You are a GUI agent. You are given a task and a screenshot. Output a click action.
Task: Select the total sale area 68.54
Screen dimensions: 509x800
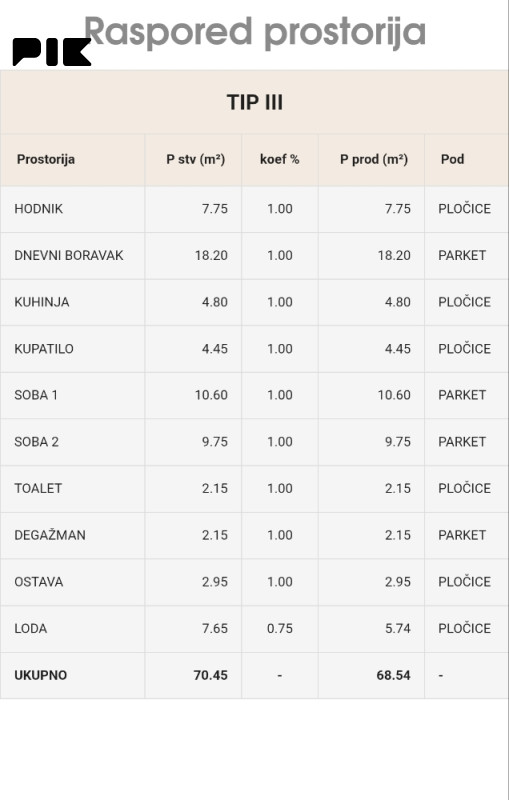pos(393,676)
